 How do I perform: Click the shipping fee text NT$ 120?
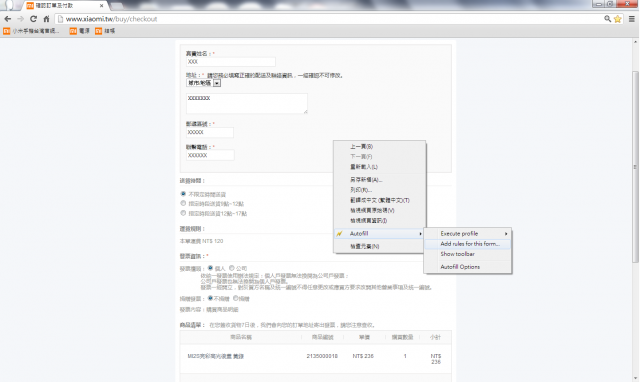coord(212,241)
